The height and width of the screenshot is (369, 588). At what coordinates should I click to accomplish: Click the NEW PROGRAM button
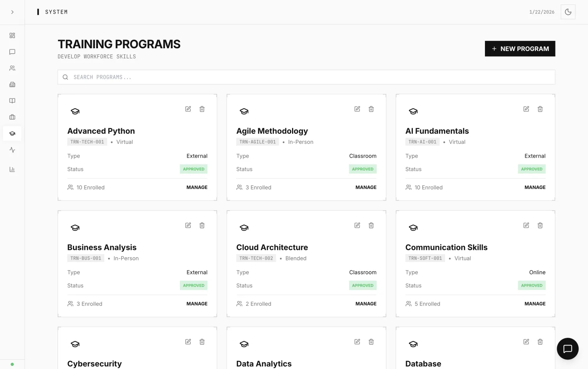[x=520, y=49]
